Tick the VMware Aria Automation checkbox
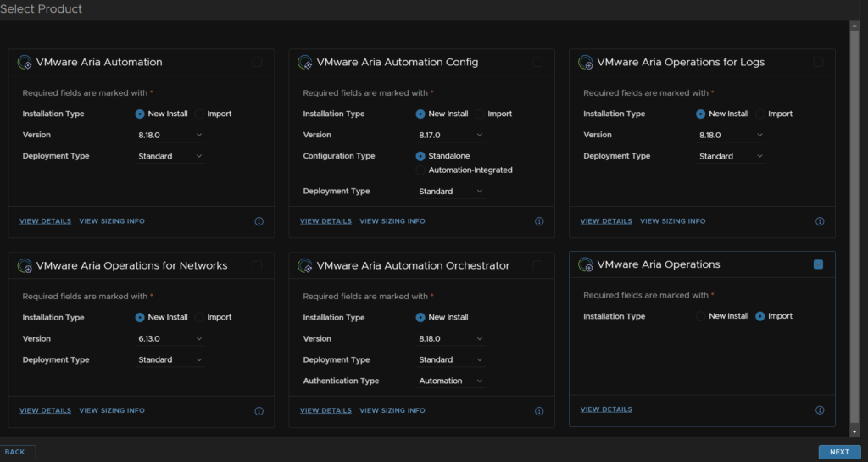Viewport: 868px width, 462px height. tap(257, 62)
